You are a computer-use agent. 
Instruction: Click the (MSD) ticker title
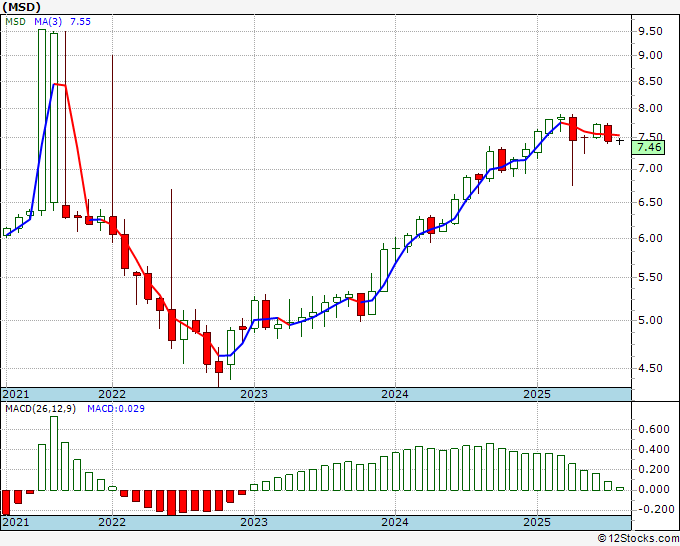(x=22, y=7)
